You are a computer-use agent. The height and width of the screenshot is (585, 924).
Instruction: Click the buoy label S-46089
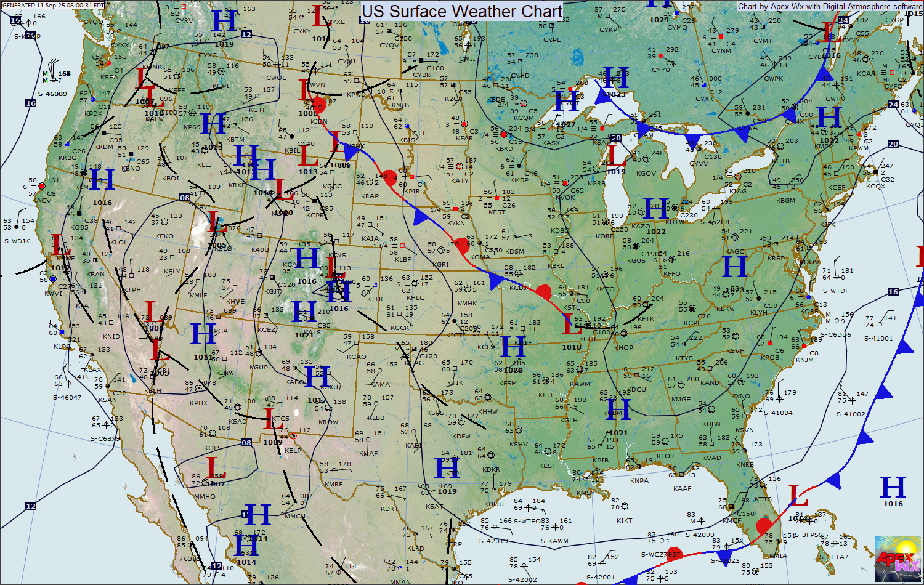point(52,94)
